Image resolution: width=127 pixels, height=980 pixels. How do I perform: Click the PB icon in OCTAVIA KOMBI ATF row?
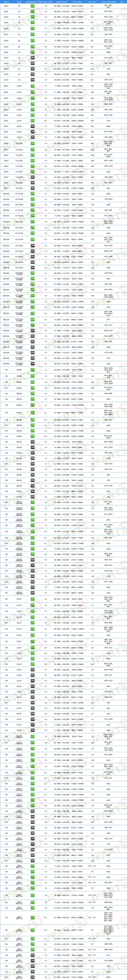pos(32,319)
